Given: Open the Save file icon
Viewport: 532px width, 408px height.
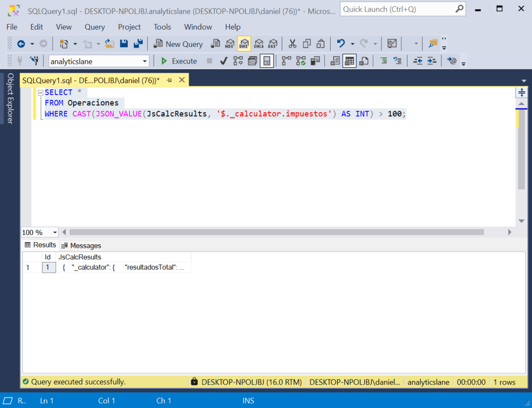Looking at the screenshot, I should pyautogui.click(x=124, y=44).
